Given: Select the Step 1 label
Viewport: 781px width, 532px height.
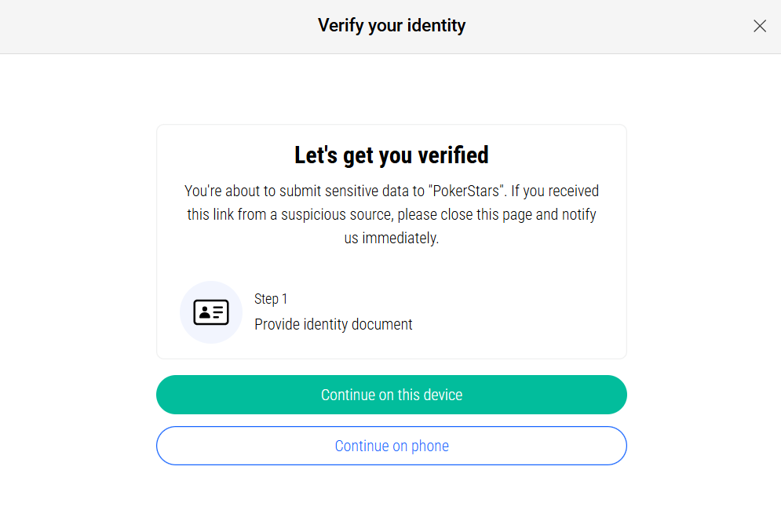Looking at the screenshot, I should pyautogui.click(x=271, y=299).
